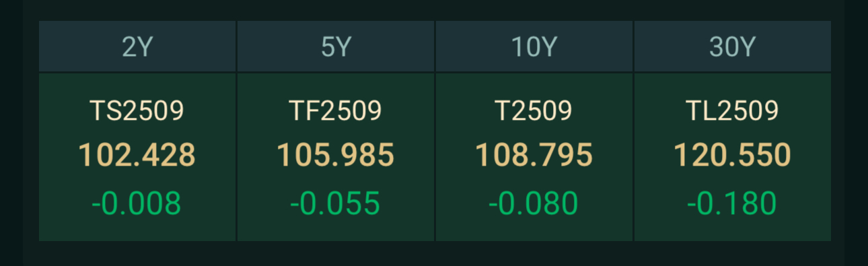The image size is (868, 266).
Task: Open the 10Y futures quote card
Action: 534,157
